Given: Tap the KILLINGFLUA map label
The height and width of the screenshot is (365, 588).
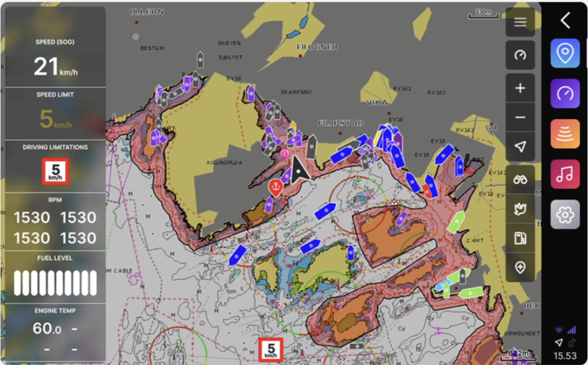Looking at the screenshot, I should tap(225, 162).
